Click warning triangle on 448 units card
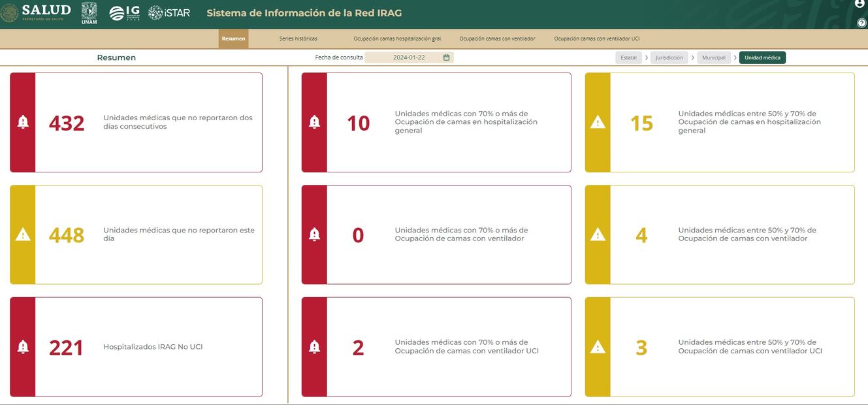The height and width of the screenshot is (405, 868). (23, 235)
